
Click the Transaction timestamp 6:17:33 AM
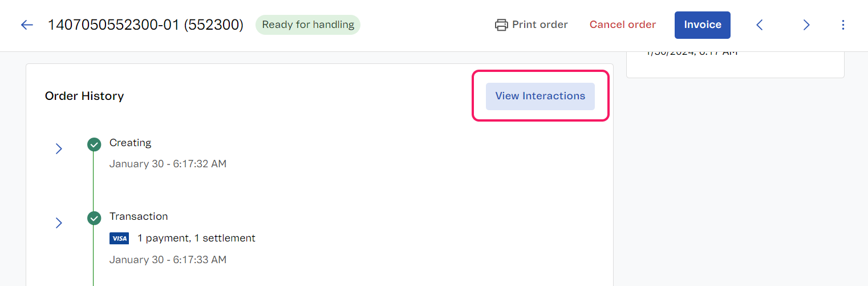168,260
